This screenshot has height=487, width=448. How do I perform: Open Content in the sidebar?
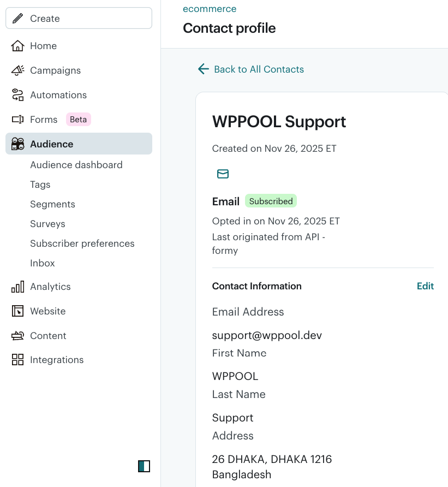coord(48,335)
